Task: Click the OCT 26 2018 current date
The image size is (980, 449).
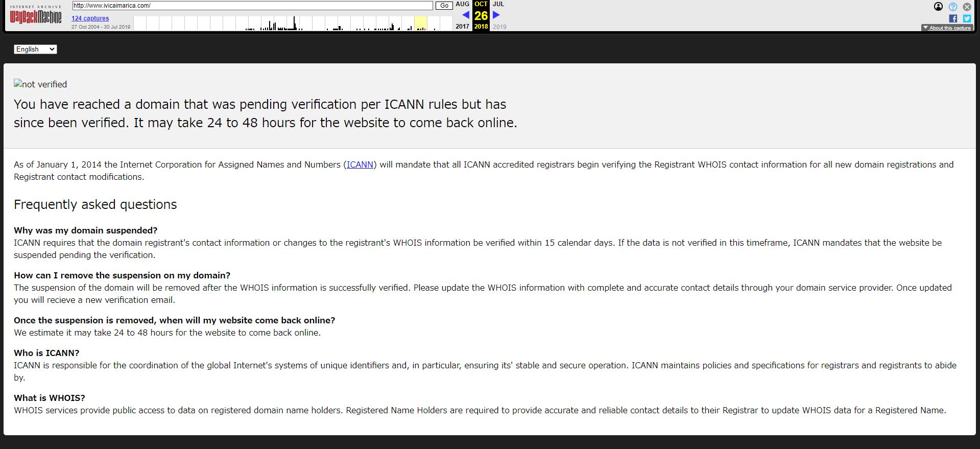Action: pyautogui.click(x=481, y=15)
